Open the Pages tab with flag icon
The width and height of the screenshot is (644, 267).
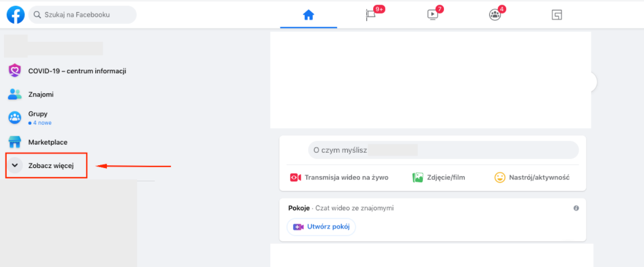pyautogui.click(x=370, y=15)
